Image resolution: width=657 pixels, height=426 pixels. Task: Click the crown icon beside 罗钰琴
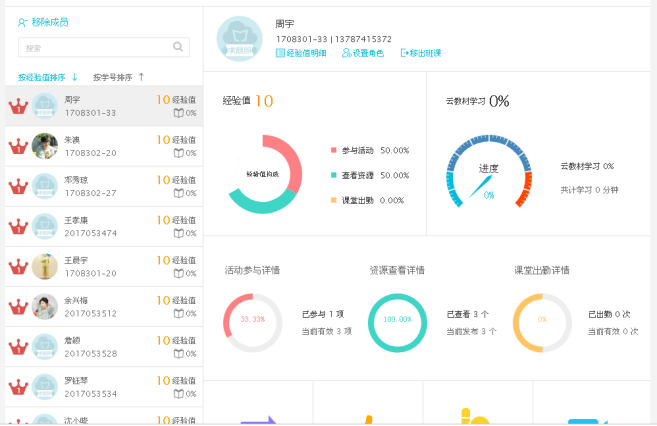17,386
